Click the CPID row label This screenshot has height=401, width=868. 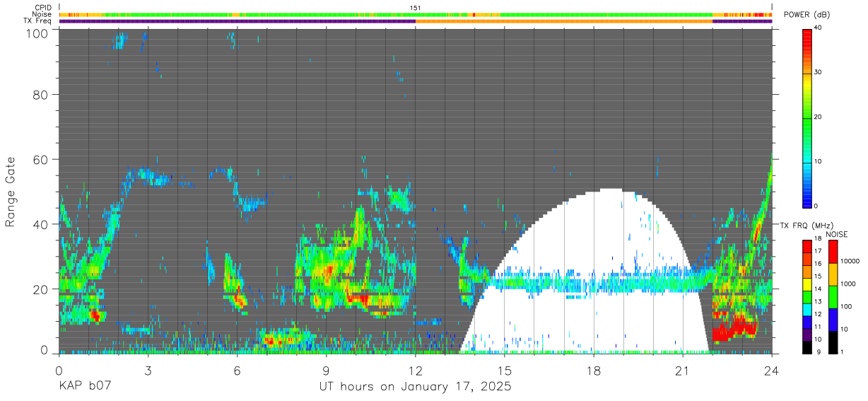(43, 8)
